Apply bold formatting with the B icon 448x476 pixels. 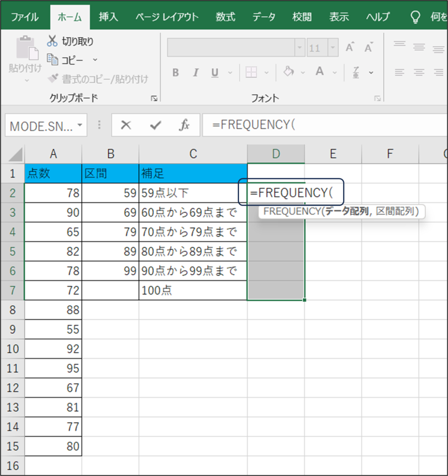coord(175,73)
